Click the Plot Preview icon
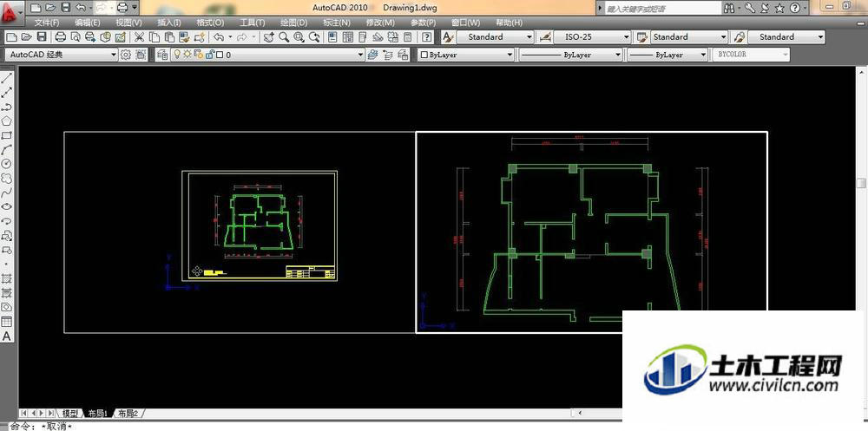The height and width of the screenshot is (431, 868). [76, 37]
